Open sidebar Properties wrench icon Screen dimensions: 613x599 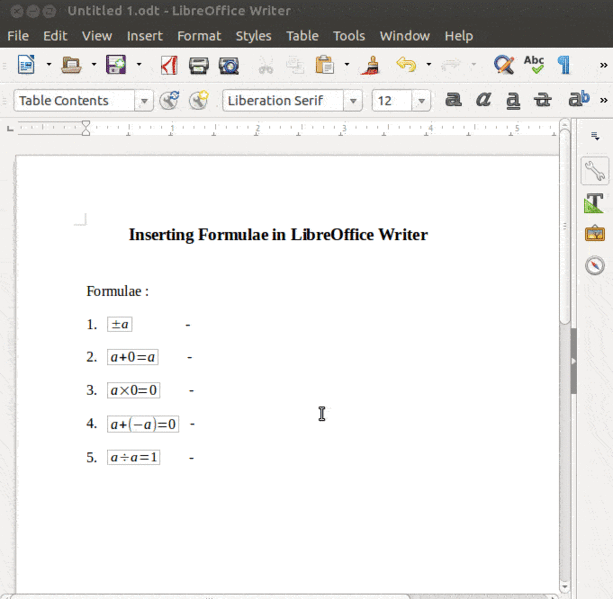(595, 171)
